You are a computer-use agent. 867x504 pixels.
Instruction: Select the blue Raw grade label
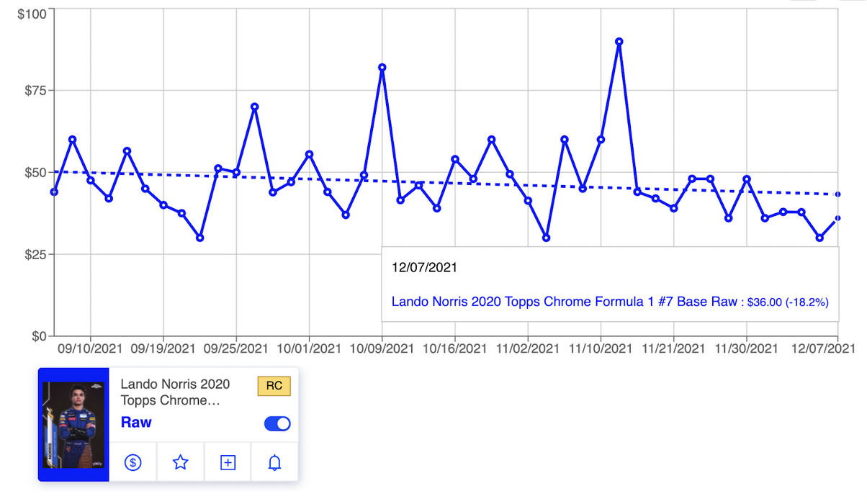(x=136, y=423)
